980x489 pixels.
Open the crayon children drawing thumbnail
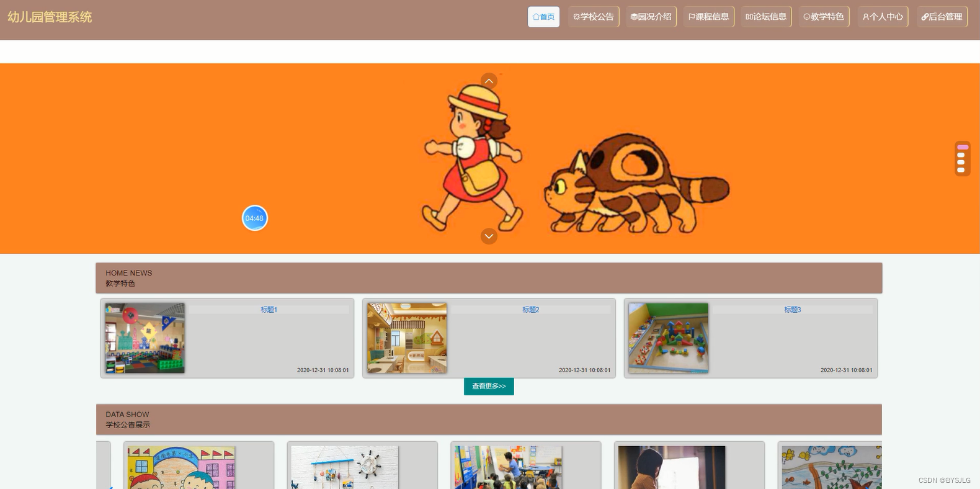[181, 467]
